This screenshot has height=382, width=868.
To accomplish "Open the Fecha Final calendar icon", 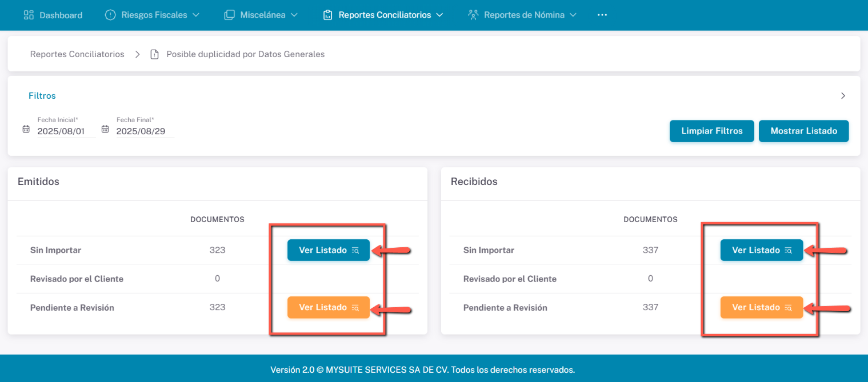I will pos(105,129).
